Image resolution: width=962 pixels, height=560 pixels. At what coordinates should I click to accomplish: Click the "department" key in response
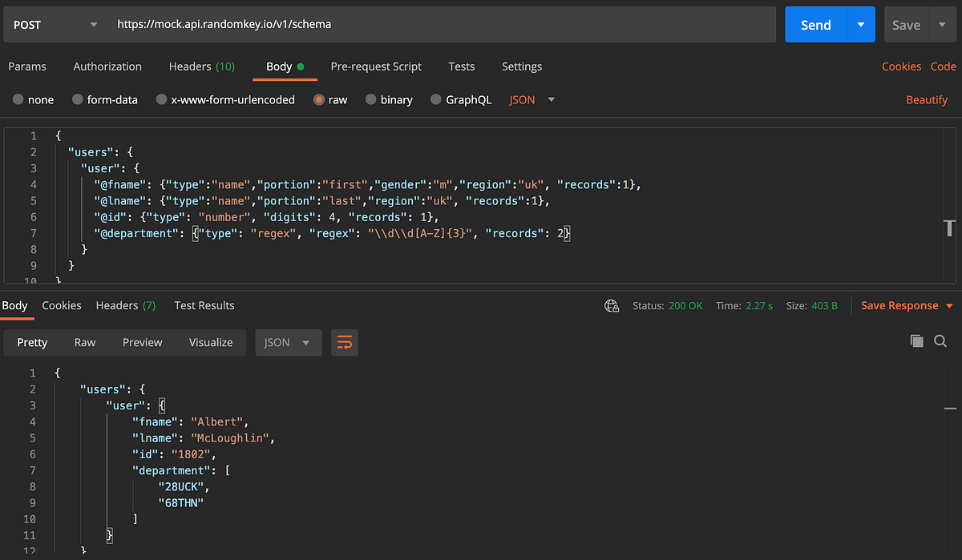pyautogui.click(x=171, y=470)
